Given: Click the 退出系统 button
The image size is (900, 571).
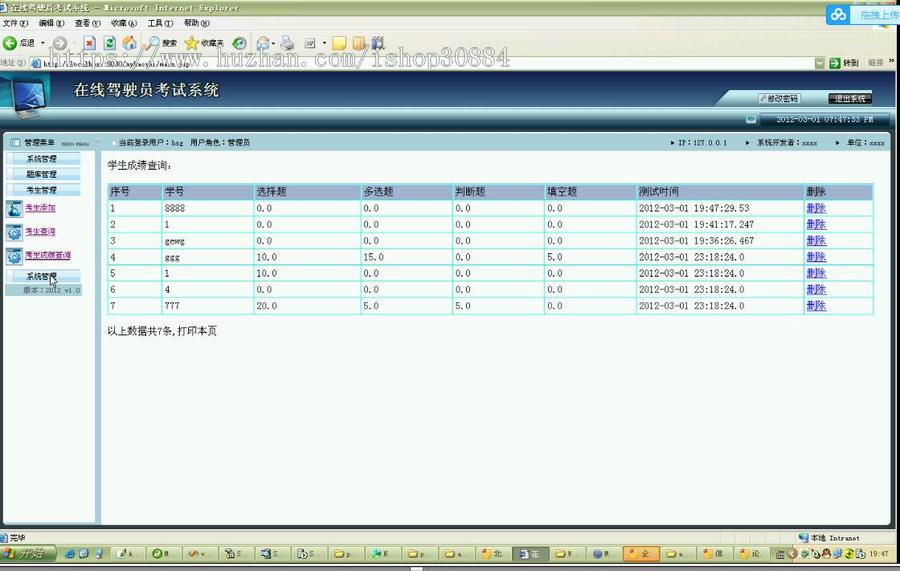Looking at the screenshot, I should pyautogui.click(x=849, y=98).
